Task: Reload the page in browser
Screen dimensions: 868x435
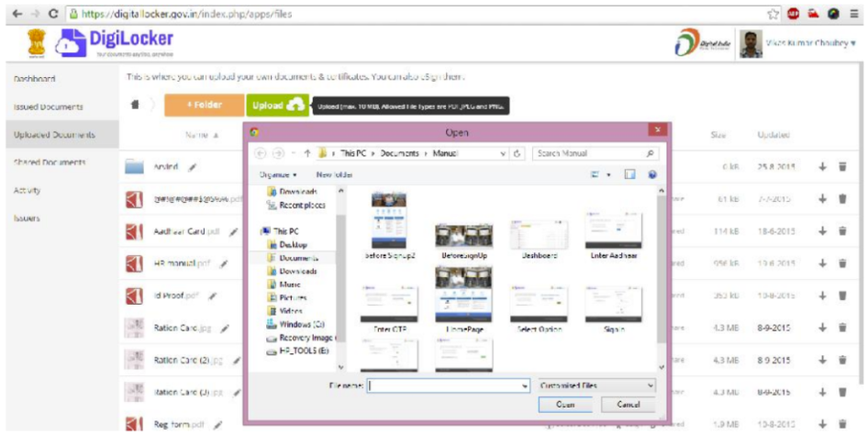Action: tap(53, 15)
